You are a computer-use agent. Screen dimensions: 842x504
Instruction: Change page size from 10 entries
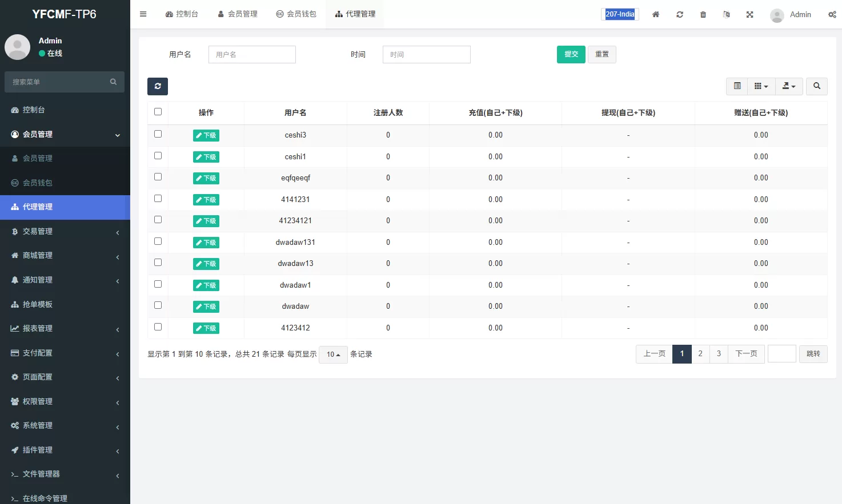[333, 354]
